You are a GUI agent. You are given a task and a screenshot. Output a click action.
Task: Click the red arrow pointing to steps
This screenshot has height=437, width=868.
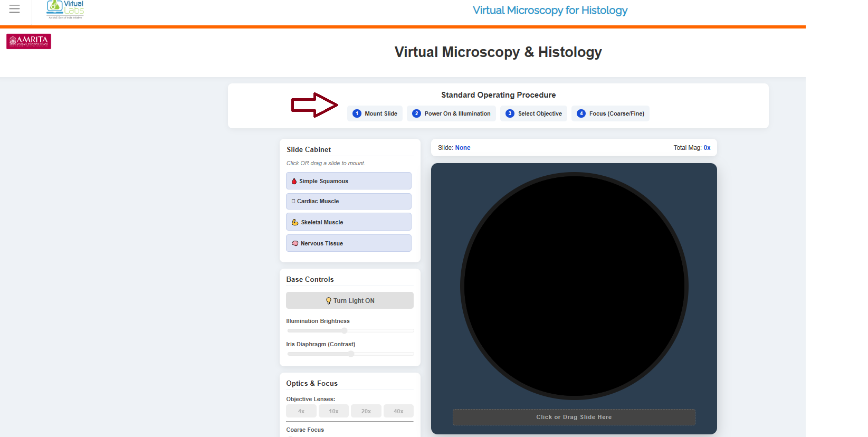click(x=314, y=105)
